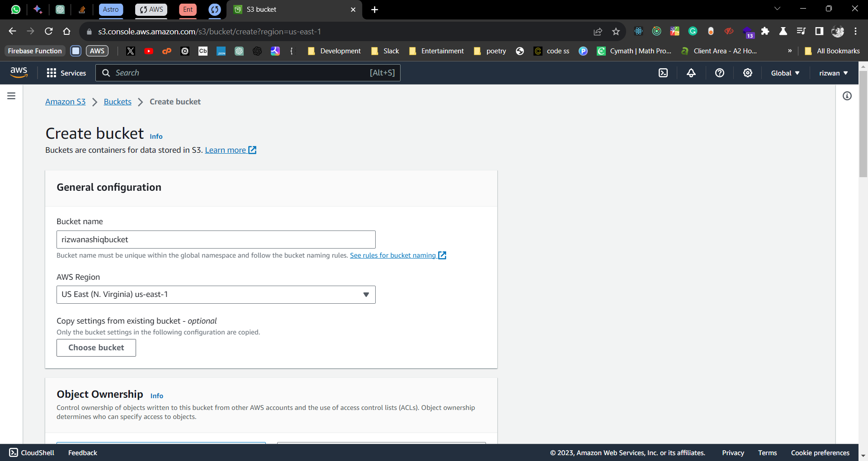Follow the Buckets breadcrumb link
868x461 pixels.
click(x=118, y=102)
